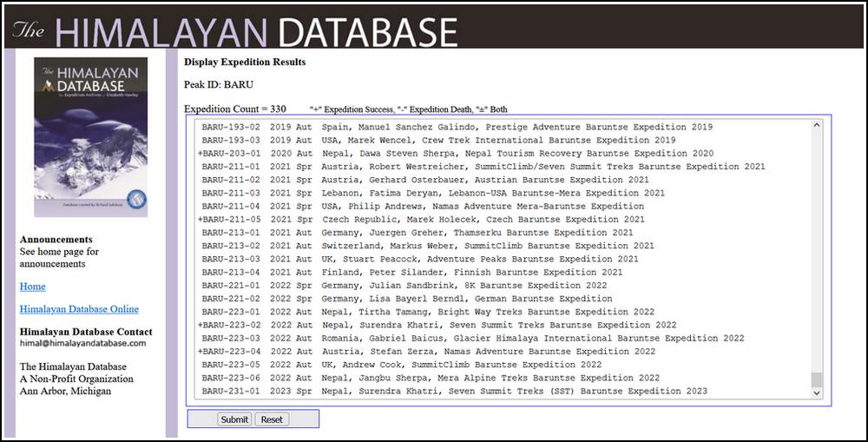
Task: Select the BARU-211-04 Philip Andrews row
Action: click(x=503, y=206)
